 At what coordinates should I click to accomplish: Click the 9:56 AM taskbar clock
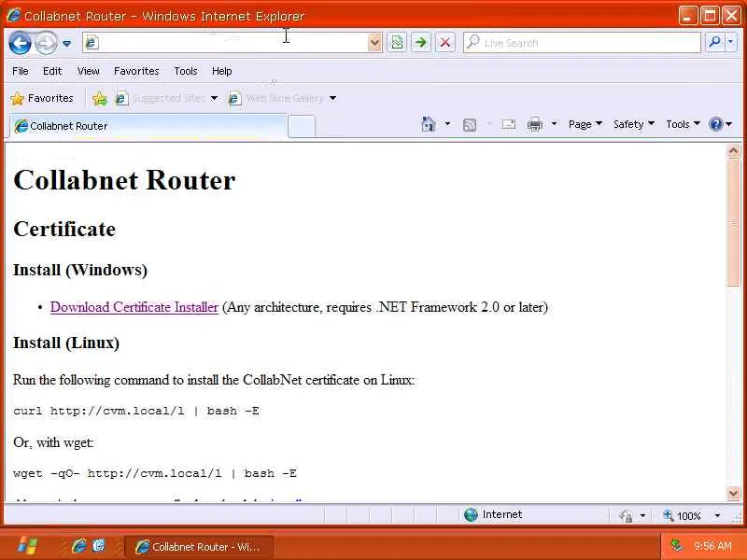[712, 546]
